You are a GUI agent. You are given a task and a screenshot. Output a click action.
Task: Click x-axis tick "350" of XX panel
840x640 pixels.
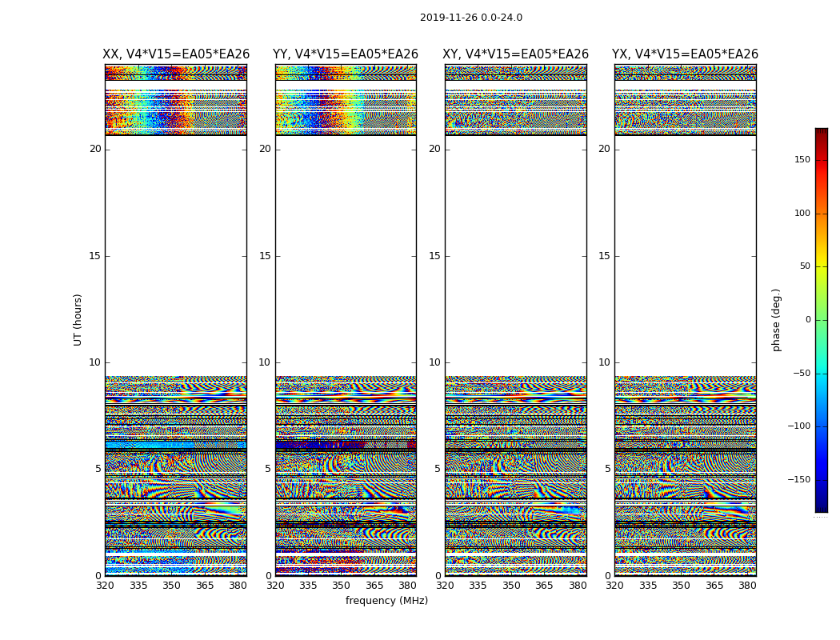point(171,586)
